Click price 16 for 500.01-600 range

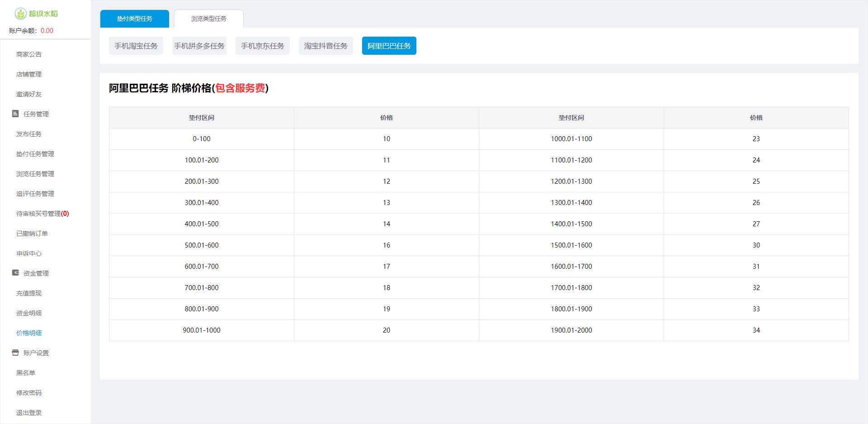coord(387,245)
